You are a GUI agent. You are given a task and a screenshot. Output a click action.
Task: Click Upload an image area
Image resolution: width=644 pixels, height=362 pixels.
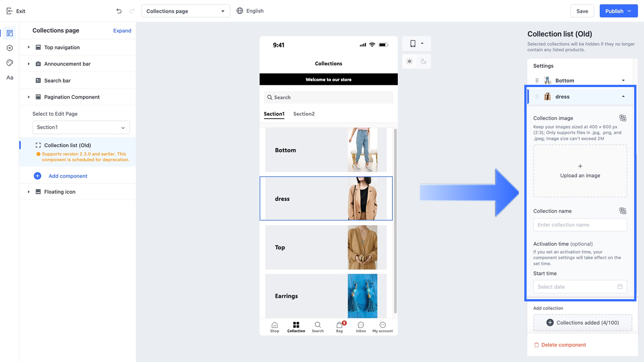(580, 171)
